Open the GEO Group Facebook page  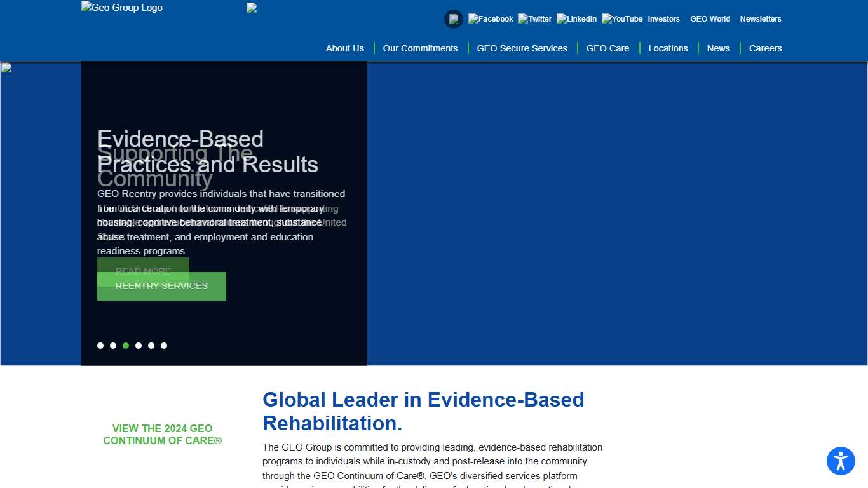tap(490, 18)
